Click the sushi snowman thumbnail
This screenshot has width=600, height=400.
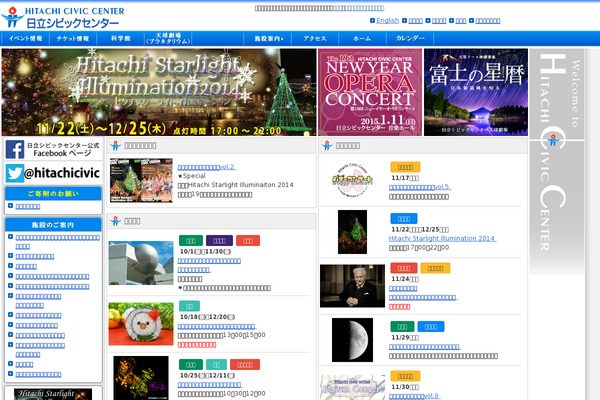click(141, 324)
